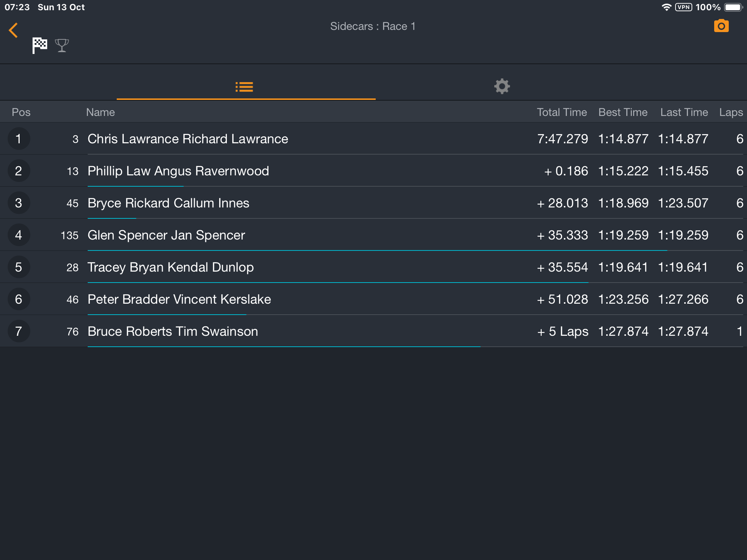Viewport: 747px width, 560px height.
Task: Sort by Best Time column header
Action: pyautogui.click(x=623, y=112)
